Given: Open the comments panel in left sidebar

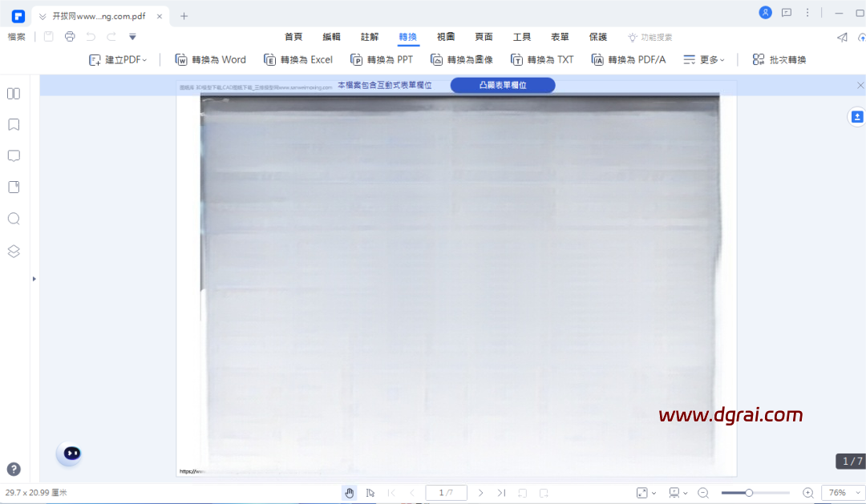Looking at the screenshot, I should tap(14, 155).
